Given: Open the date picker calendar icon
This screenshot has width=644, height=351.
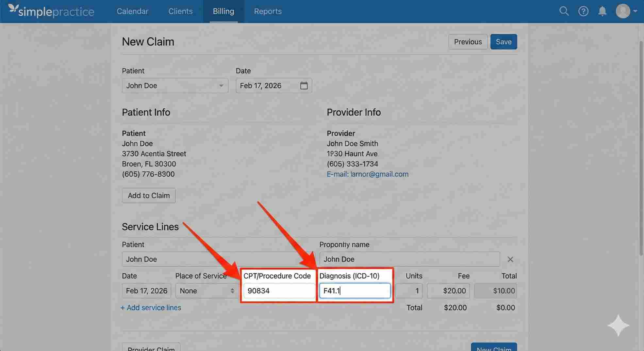Looking at the screenshot, I should 304,85.
